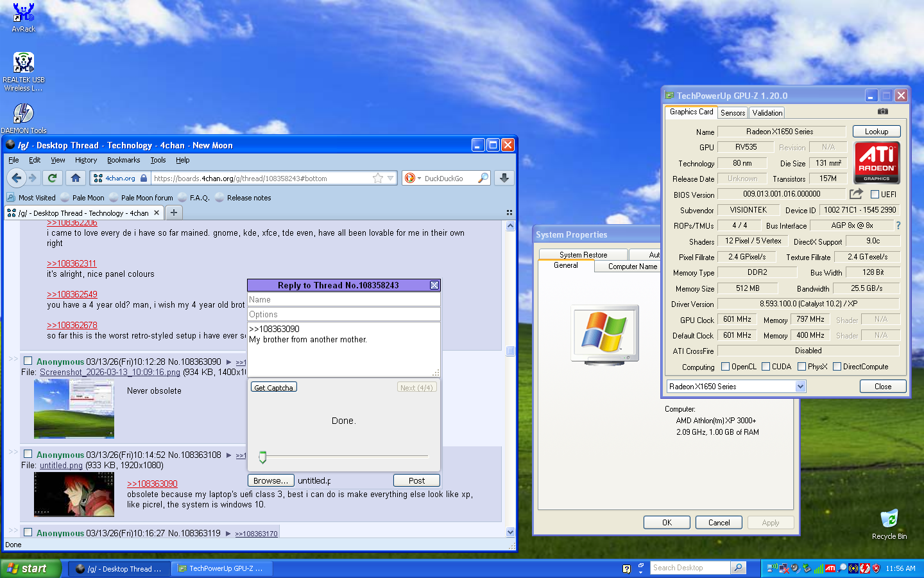
Task: Click the BIOS Version share/export icon
Action: pos(856,194)
